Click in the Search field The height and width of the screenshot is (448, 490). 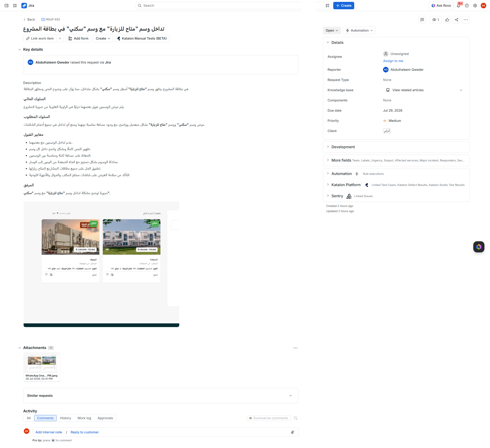coord(218,6)
